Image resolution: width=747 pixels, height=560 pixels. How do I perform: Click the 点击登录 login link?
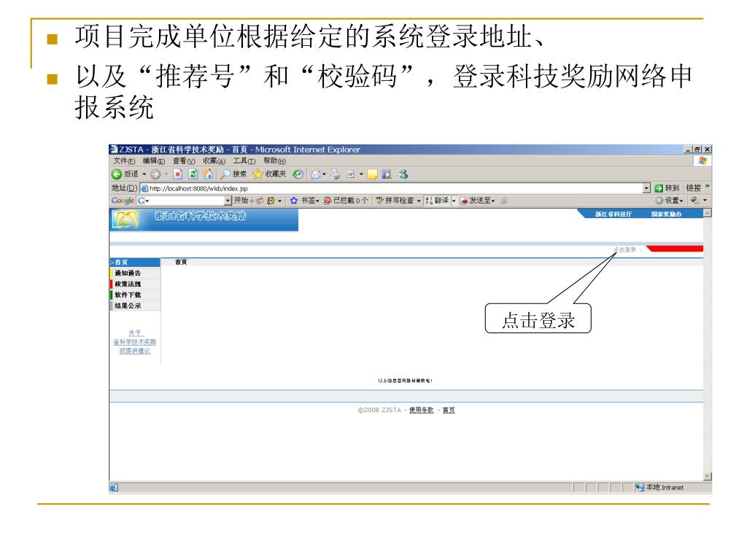pos(624,249)
